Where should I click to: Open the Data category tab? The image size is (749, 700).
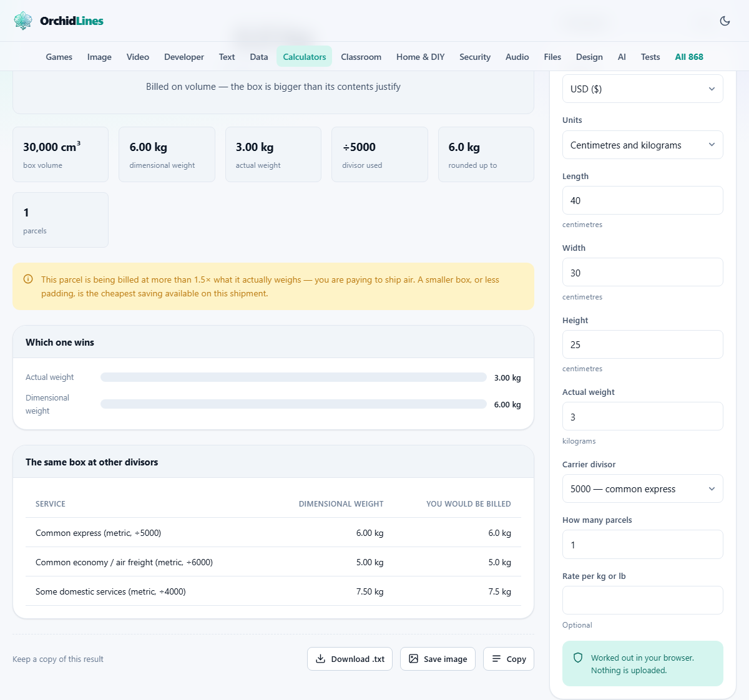tap(259, 57)
